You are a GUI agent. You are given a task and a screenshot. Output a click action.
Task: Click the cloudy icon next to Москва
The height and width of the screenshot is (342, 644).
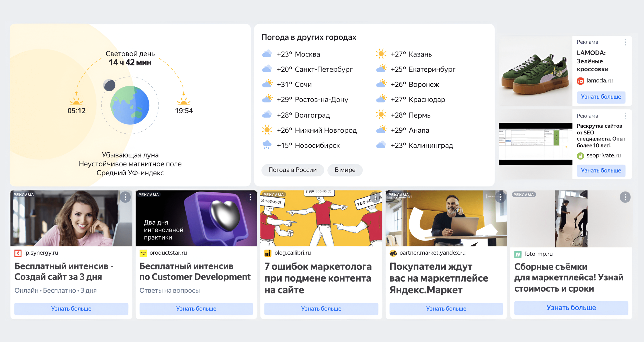point(267,54)
